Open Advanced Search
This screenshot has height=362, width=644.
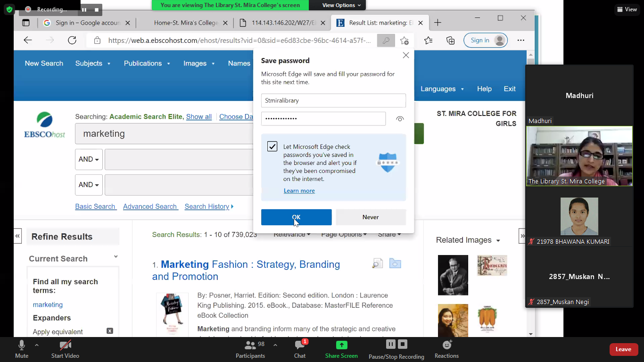coord(150,206)
